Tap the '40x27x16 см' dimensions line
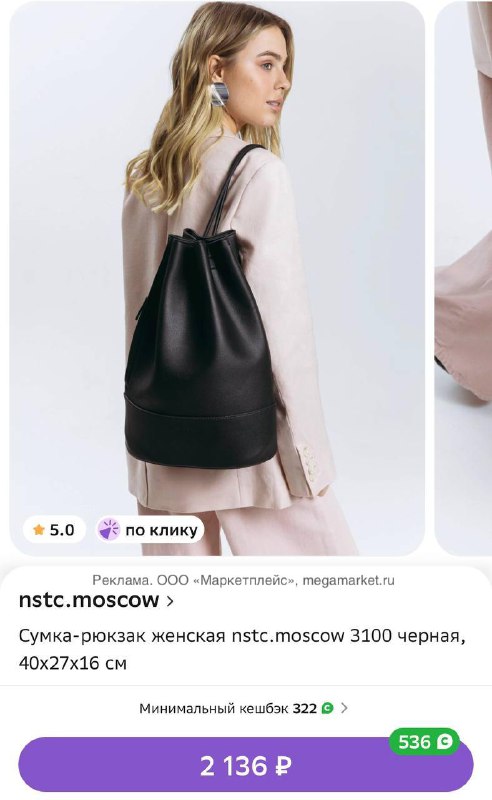The width and height of the screenshot is (492, 800). [x=72, y=663]
